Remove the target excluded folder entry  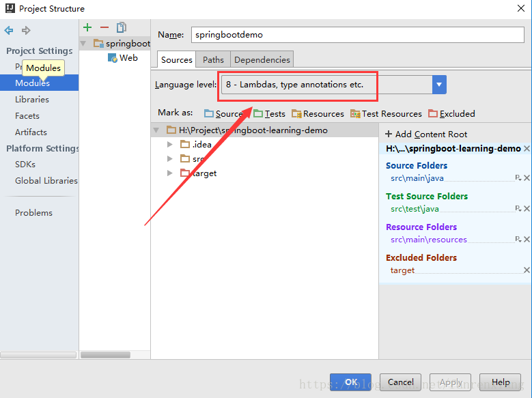tap(527, 270)
